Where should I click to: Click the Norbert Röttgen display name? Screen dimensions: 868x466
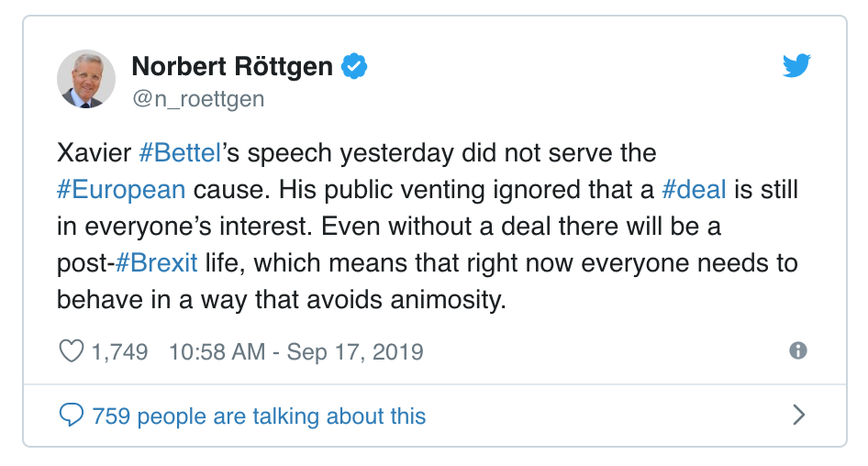(x=232, y=66)
